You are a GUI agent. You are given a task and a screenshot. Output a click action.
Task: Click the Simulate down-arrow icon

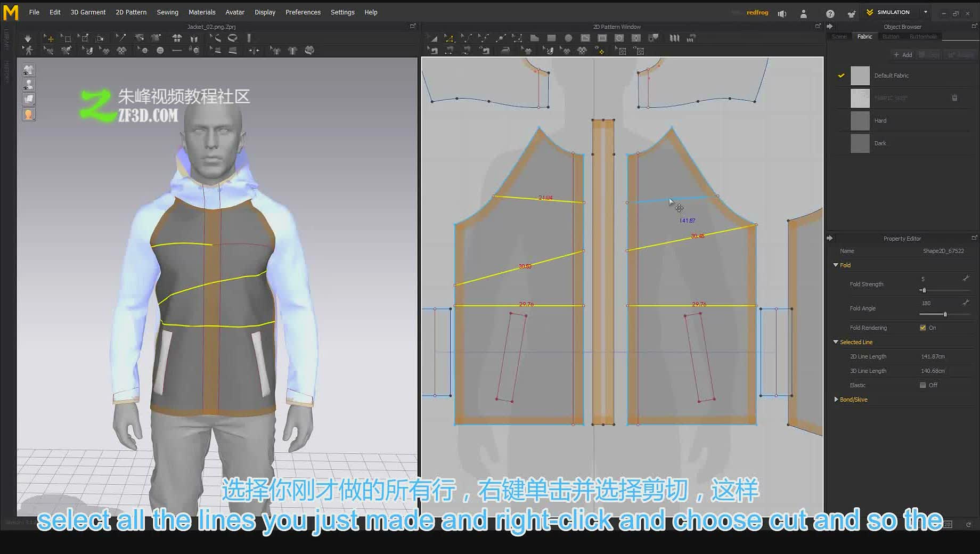click(x=28, y=38)
